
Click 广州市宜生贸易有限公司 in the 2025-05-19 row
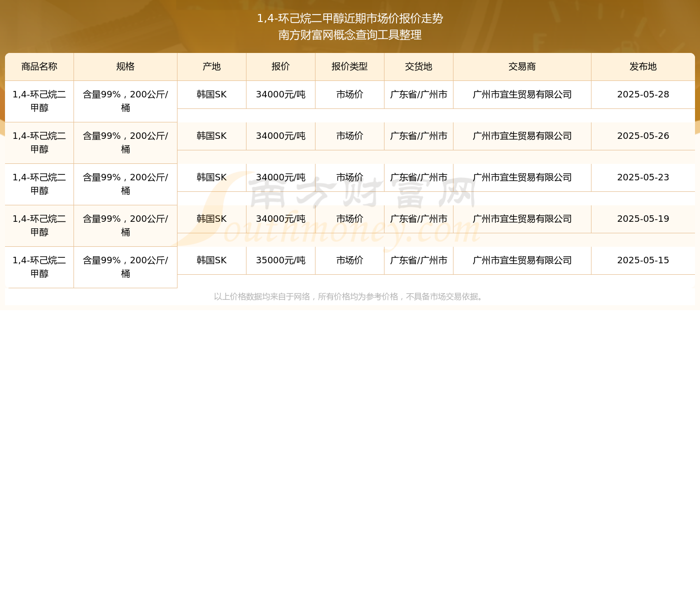pos(522,219)
